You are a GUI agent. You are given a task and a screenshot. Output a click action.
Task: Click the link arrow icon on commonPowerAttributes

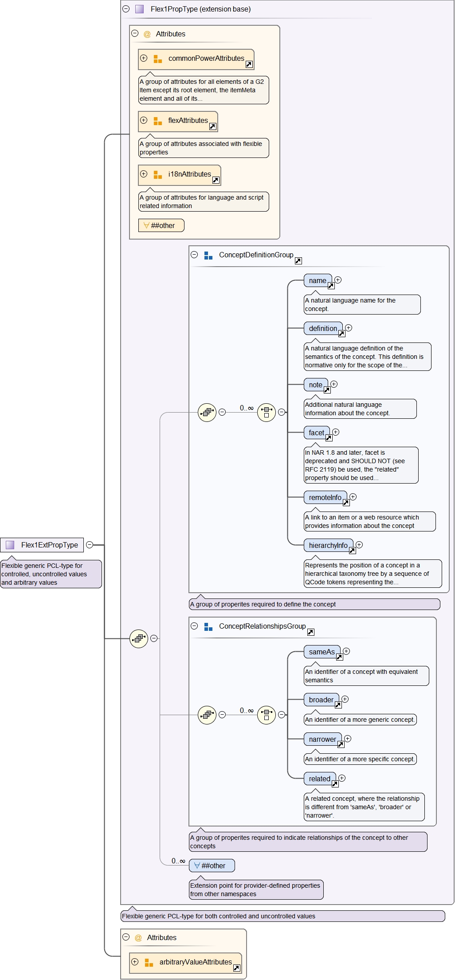tap(249, 65)
